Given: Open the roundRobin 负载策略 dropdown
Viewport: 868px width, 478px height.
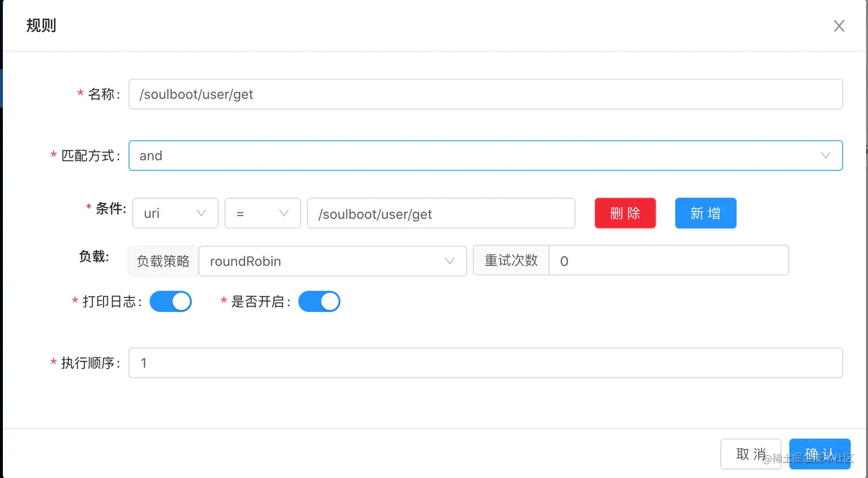Looking at the screenshot, I should tap(332, 261).
